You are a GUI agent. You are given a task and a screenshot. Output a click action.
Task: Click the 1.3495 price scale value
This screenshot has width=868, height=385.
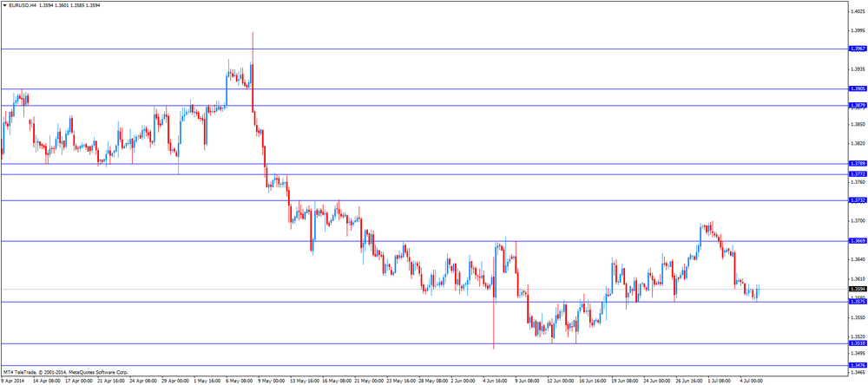pyautogui.click(x=858, y=352)
